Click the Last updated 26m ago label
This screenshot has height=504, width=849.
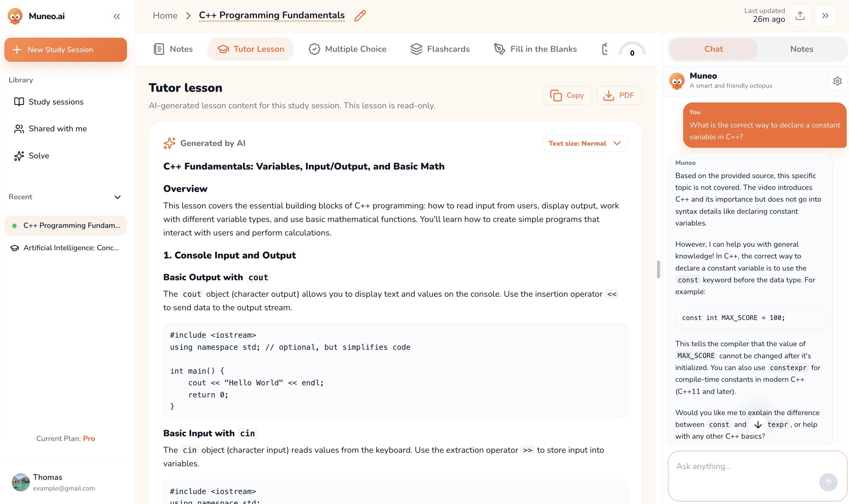click(764, 15)
